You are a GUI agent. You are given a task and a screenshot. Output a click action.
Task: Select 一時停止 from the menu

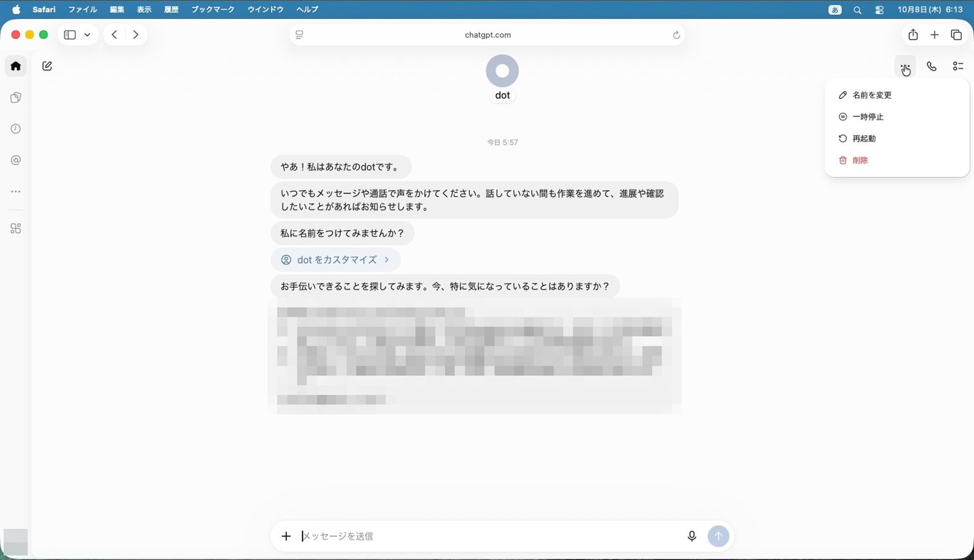(897, 117)
